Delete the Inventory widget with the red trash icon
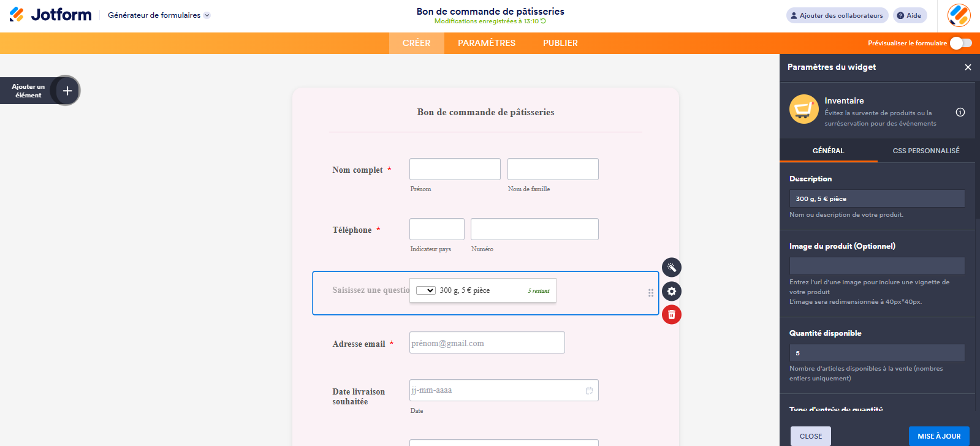The height and width of the screenshot is (446, 980). coord(671,314)
